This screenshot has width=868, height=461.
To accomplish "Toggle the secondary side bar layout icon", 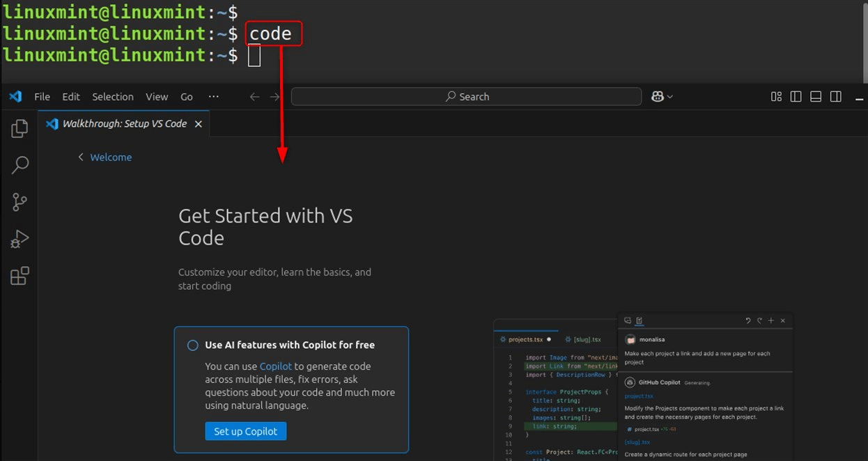I will (x=836, y=97).
